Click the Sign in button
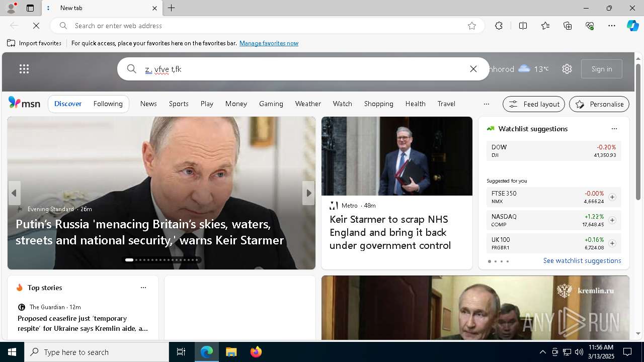This screenshot has height=362, width=644. (602, 69)
